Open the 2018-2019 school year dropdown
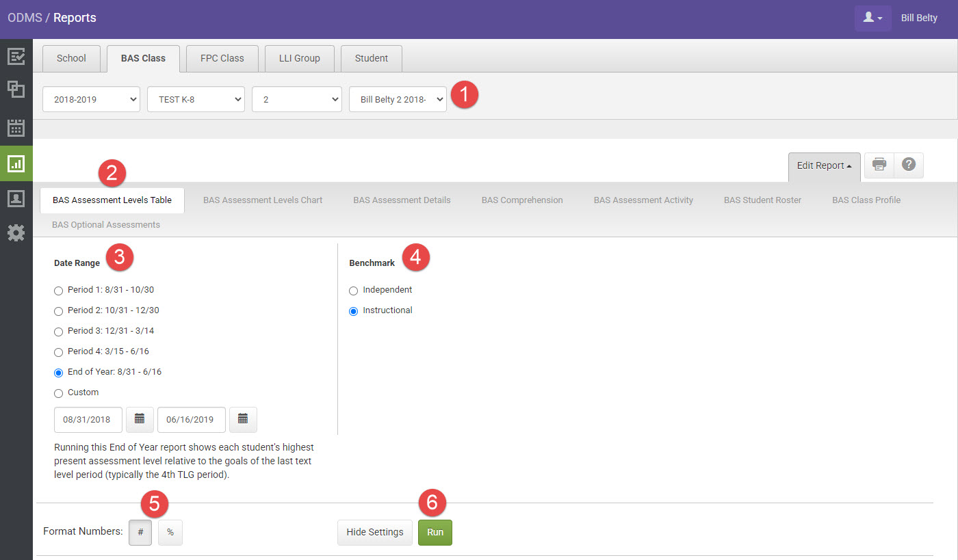Image resolution: width=958 pixels, height=560 pixels. click(91, 99)
